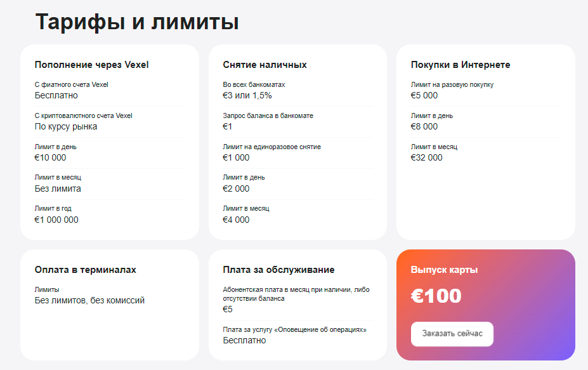Click the "С фиатного счета Vexel" label

pos(72,85)
